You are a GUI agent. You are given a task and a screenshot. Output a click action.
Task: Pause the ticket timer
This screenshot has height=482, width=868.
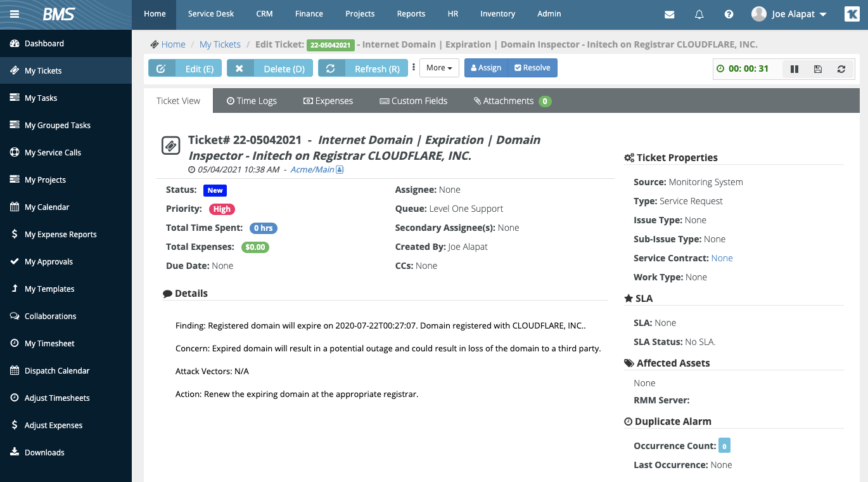(795, 69)
